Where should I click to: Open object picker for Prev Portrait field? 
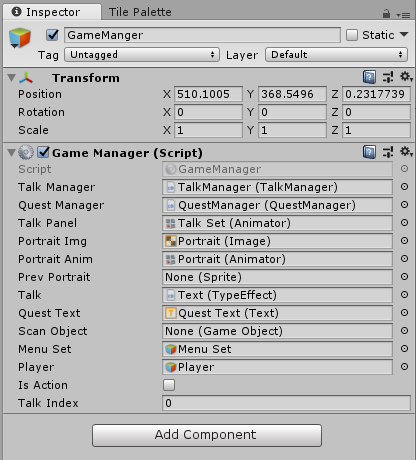tap(404, 277)
